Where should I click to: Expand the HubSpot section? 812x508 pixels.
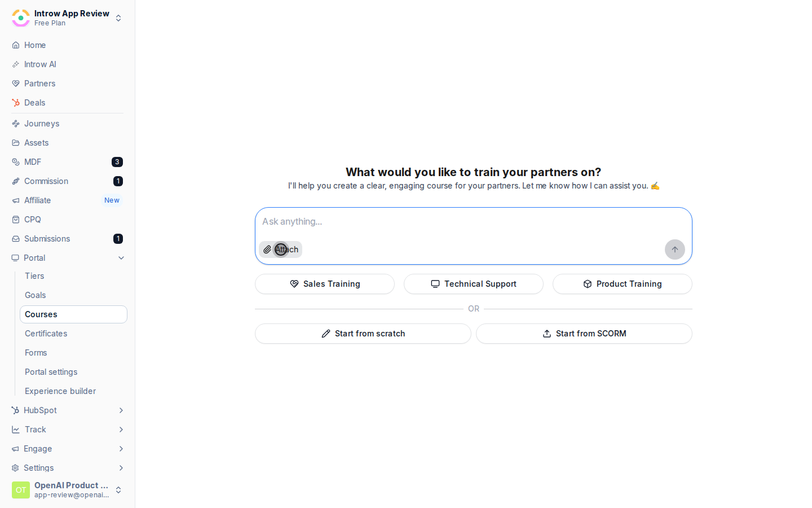coord(121,410)
